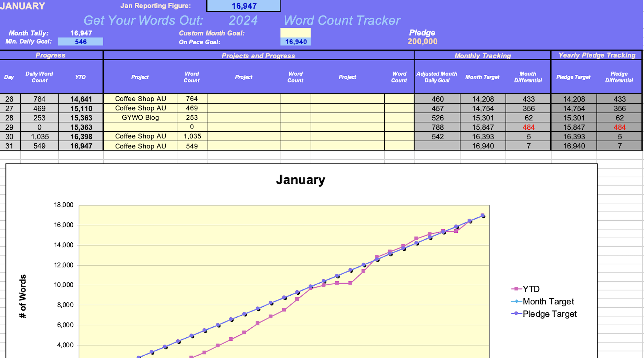Click Adjusted Month Daily Goal value 460
This screenshot has width=644, height=358.
click(438, 99)
